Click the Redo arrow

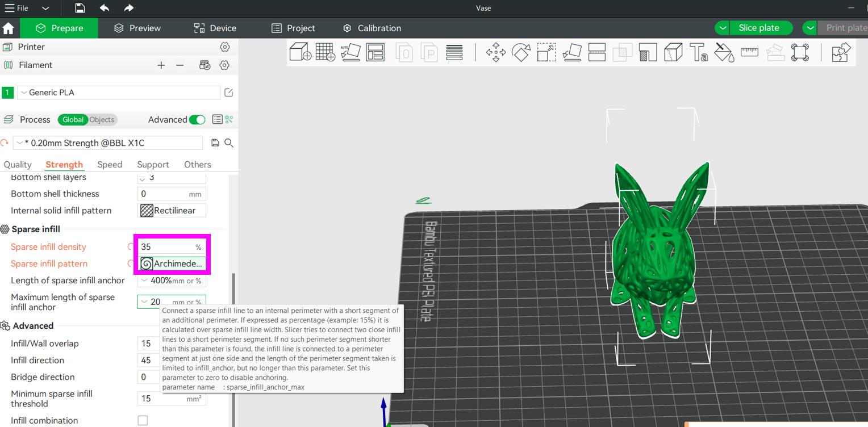pos(129,8)
